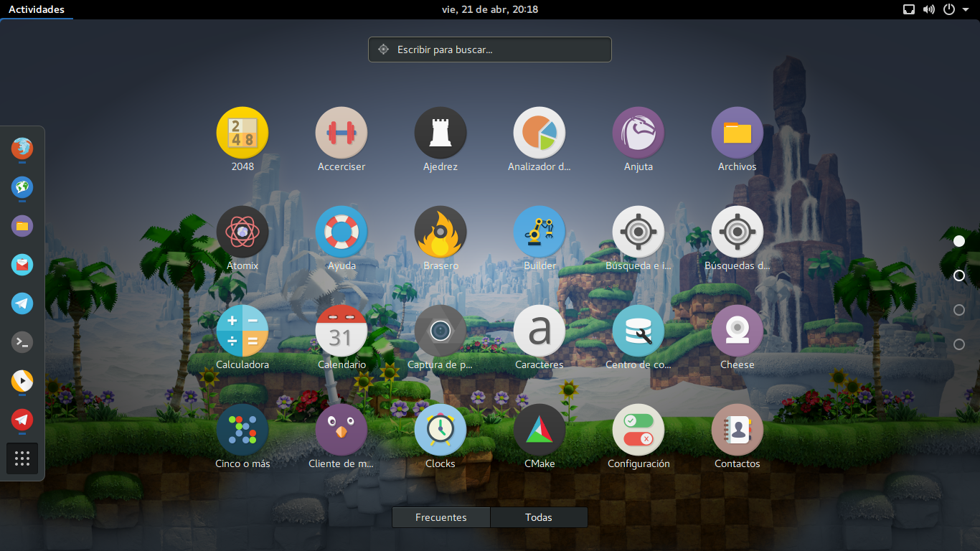Open the Cliente de mensajería app with the purple bird icon
Viewport: 980px width, 551px height.
pos(341,430)
